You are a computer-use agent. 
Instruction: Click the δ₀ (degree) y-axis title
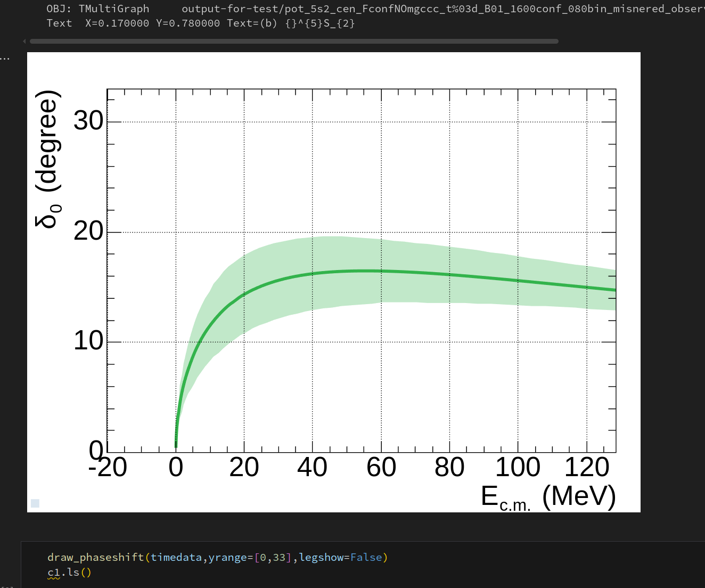pyautogui.click(x=48, y=159)
